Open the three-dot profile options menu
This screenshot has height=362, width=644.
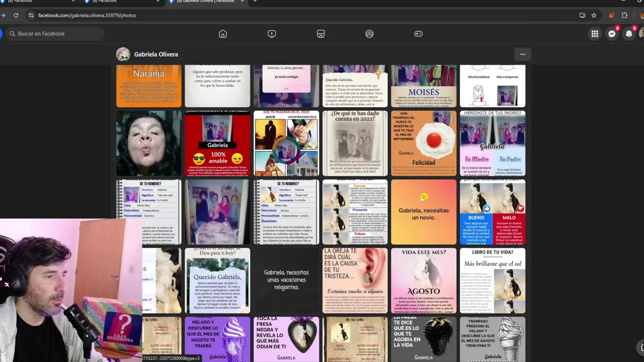point(523,54)
